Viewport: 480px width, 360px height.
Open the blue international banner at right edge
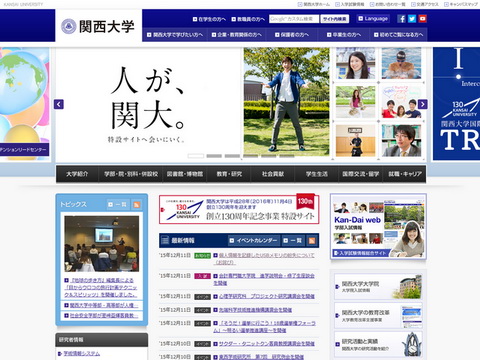pyautogui.click(x=456, y=104)
